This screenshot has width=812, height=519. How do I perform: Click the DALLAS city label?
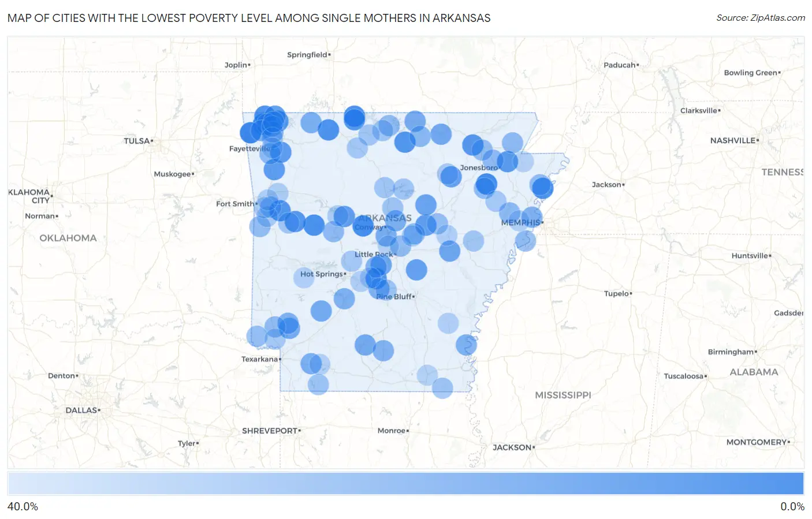click(81, 410)
